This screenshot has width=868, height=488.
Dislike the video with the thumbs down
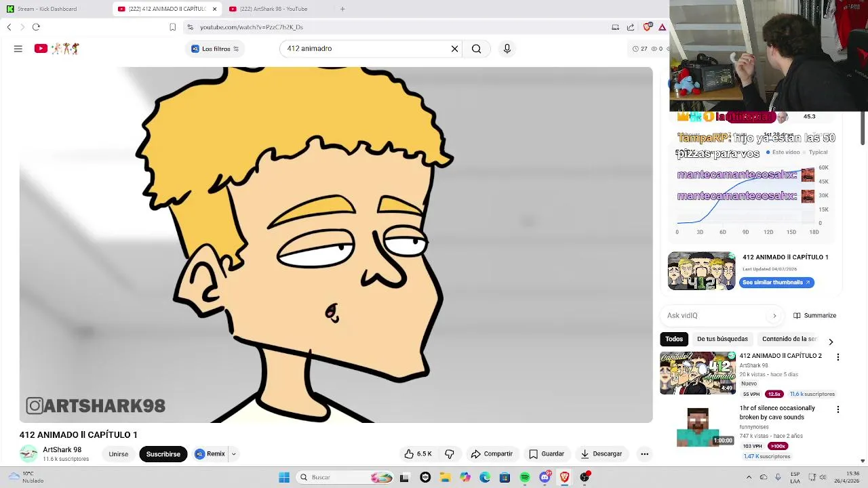(x=449, y=454)
